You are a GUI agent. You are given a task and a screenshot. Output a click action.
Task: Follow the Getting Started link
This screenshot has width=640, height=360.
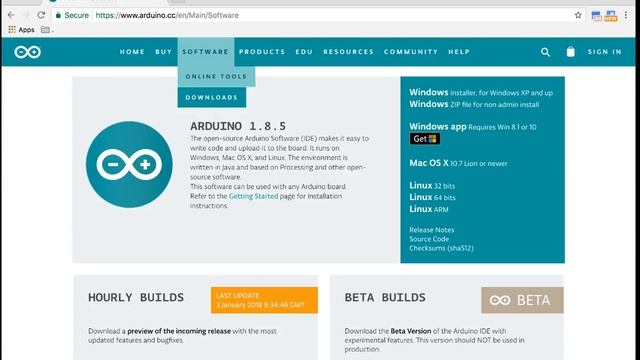click(x=253, y=196)
